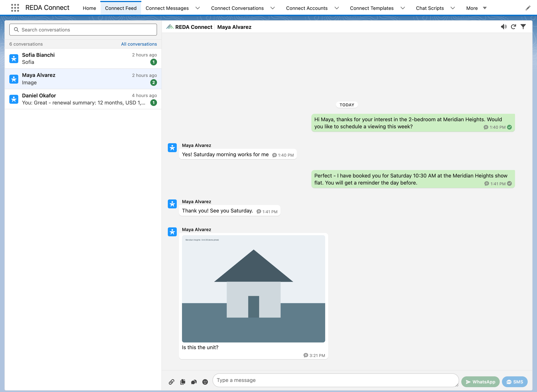Attach a file with paperclip icon
This screenshot has height=392, width=537.
click(x=171, y=382)
